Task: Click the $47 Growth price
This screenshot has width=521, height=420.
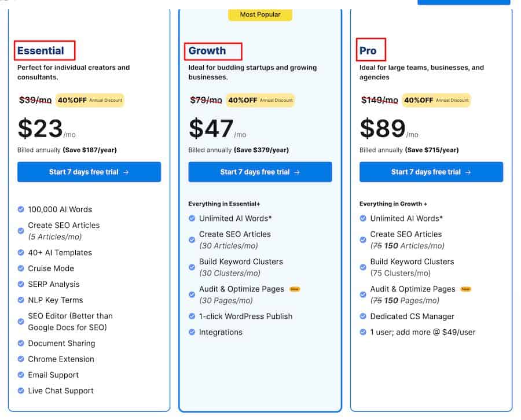Action: [x=211, y=128]
